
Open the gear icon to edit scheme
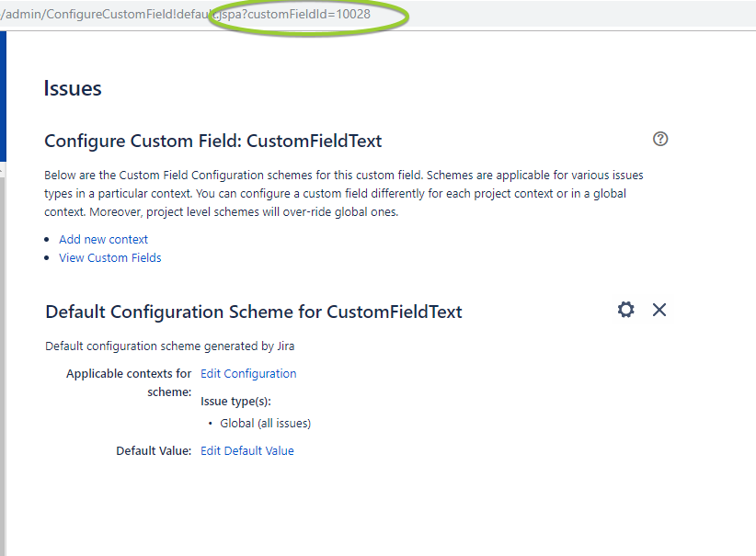pos(626,310)
